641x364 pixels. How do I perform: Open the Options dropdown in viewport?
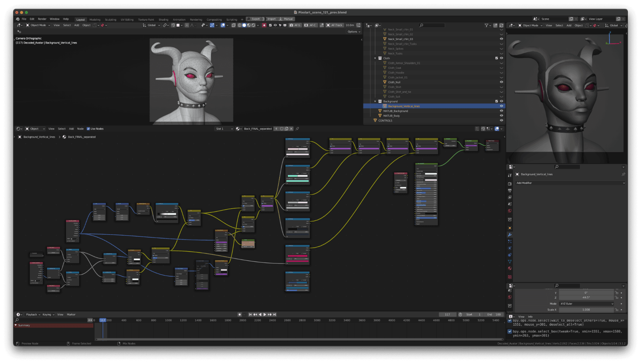354,32
